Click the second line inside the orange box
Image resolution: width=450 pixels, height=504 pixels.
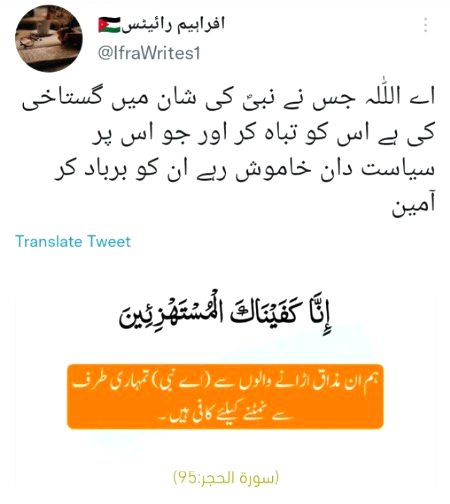pyautogui.click(x=222, y=413)
